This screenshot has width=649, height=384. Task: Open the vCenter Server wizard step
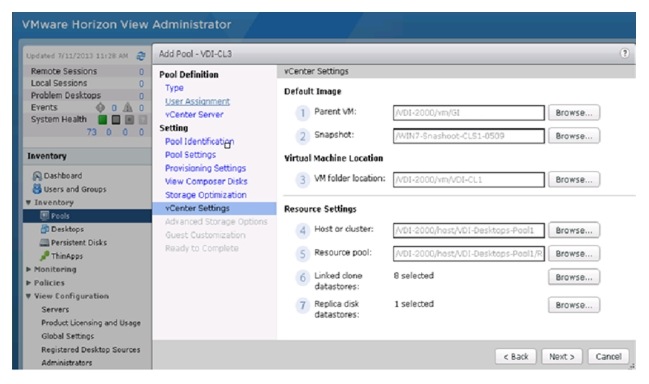pos(194,115)
